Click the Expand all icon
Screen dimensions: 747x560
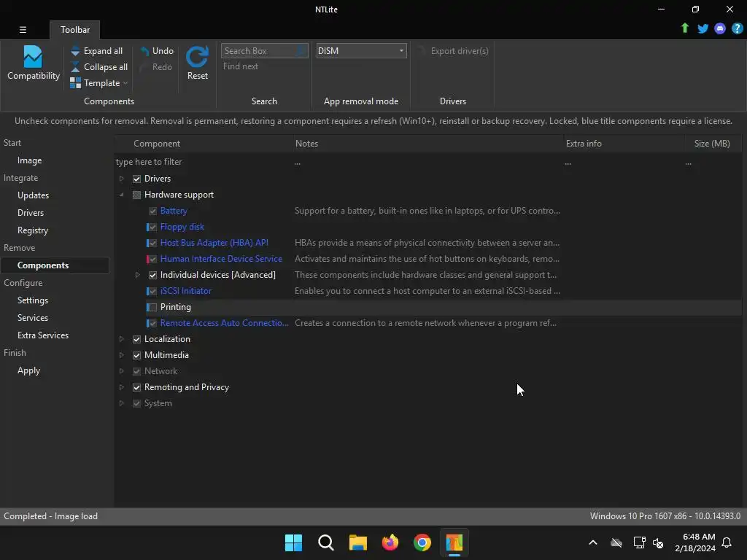pyautogui.click(x=75, y=51)
